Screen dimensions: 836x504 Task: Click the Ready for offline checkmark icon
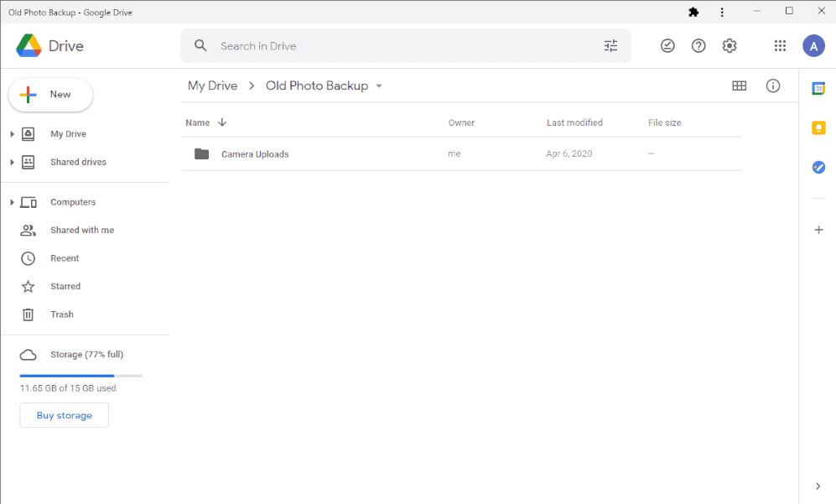pyautogui.click(x=667, y=46)
